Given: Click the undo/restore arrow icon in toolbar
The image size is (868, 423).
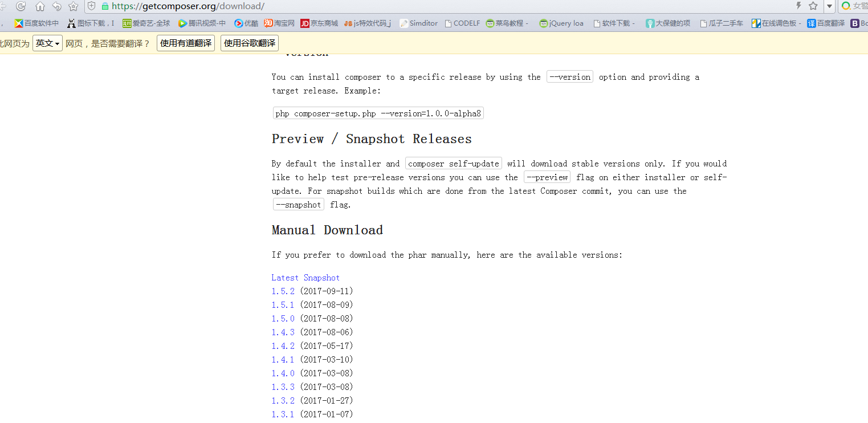Looking at the screenshot, I should coord(56,6).
